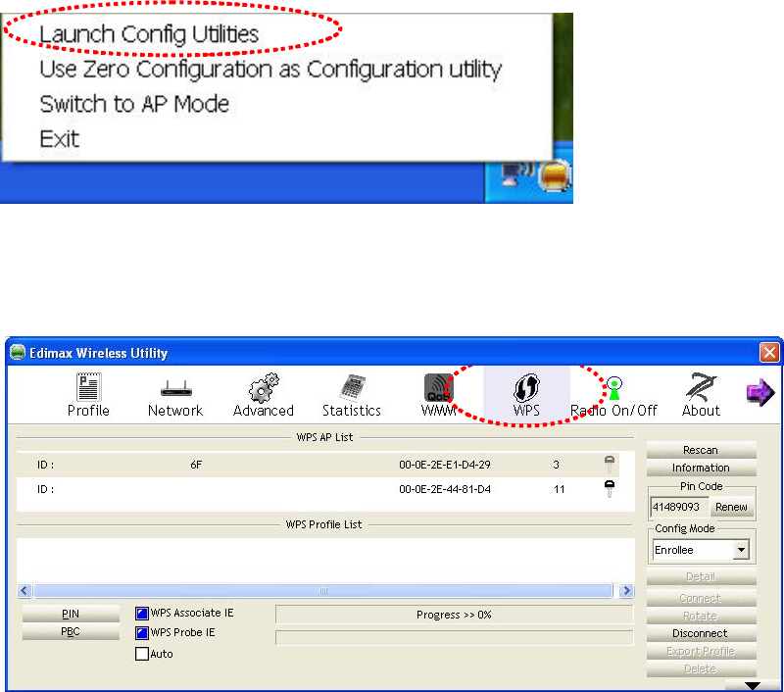Toggle Radio On/Off antenna icon
Screen dimensions: 784x692
point(614,388)
